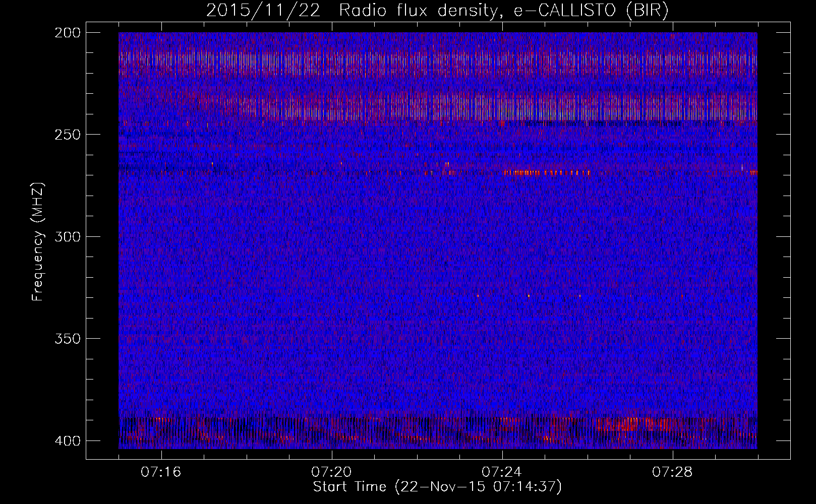The width and height of the screenshot is (816, 504).
Task: Click the 300 frequency tick label
Action: pos(67,237)
